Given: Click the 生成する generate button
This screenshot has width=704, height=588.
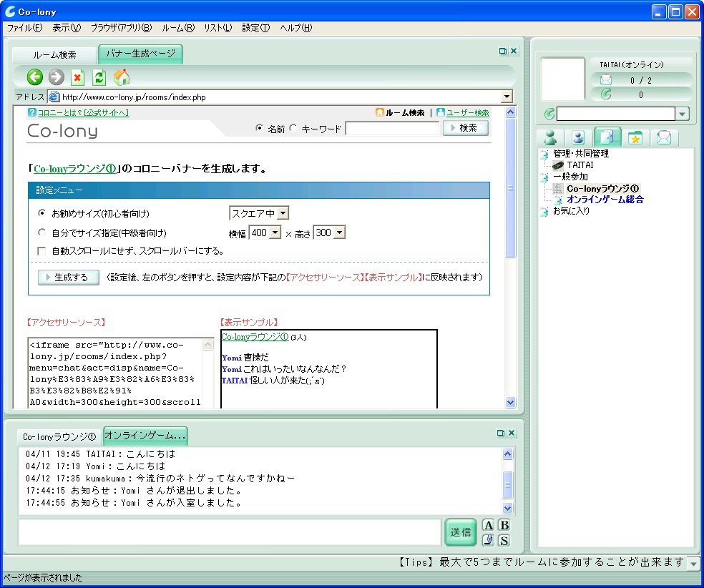Looking at the screenshot, I should pos(69,278).
